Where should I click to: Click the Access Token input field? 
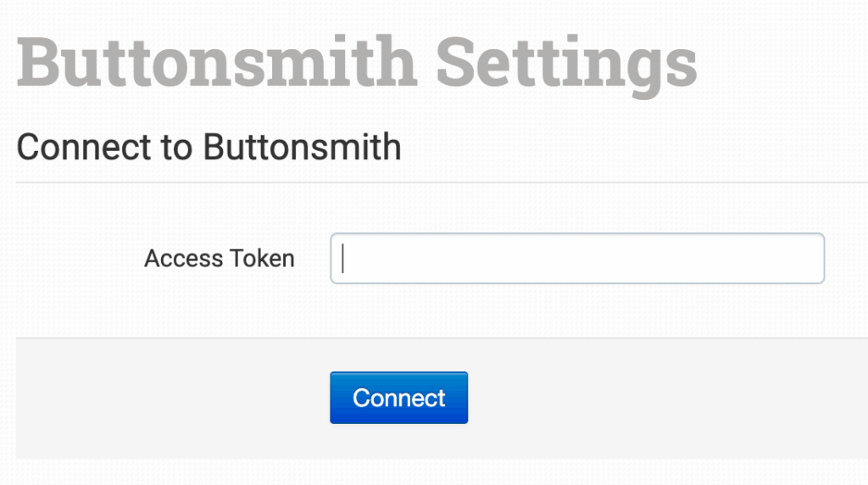(x=576, y=258)
